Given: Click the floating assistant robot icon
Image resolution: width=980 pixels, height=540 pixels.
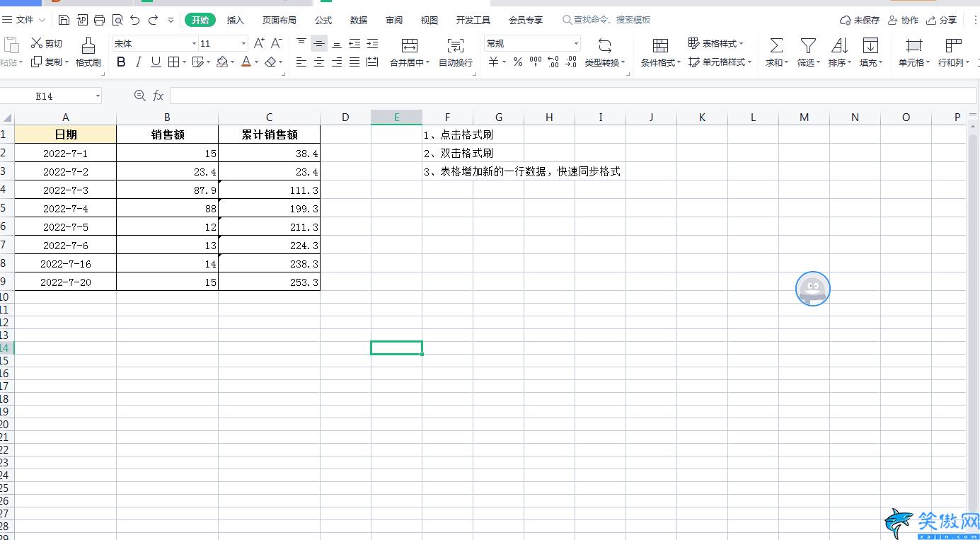Looking at the screenshot, I should coord(813,289).
